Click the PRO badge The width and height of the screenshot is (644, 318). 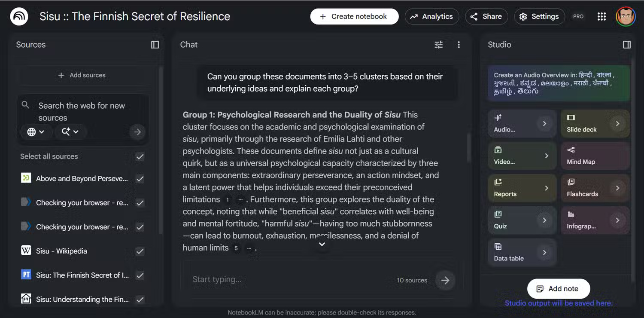click(x=578, y=17)
